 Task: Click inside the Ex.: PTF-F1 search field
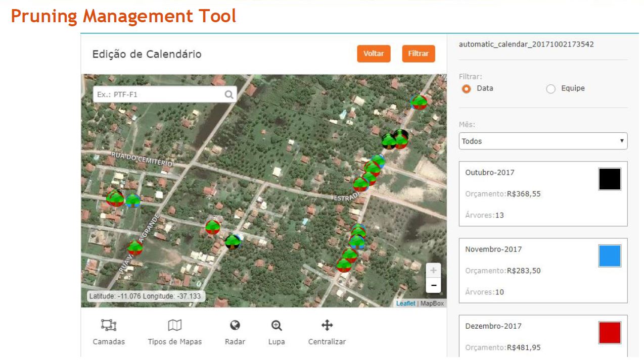(x=152, y=94)
